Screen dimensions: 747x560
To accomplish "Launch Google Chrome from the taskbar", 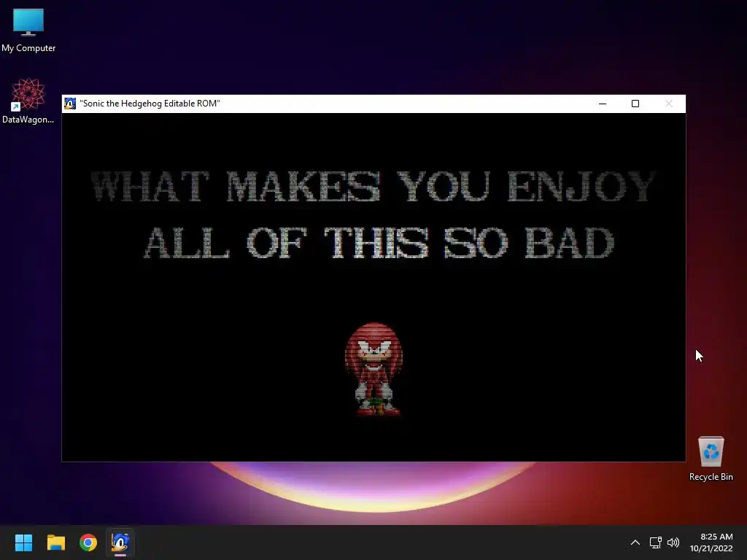I will pos(88,542).
